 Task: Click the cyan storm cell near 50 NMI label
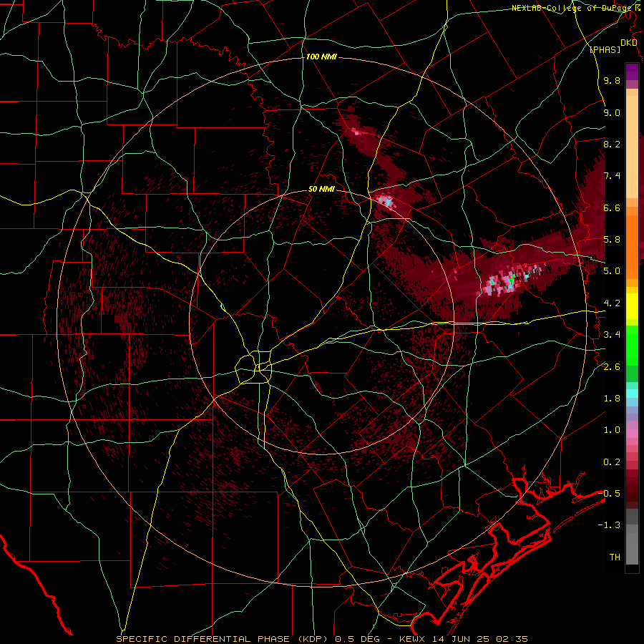(385, 201)
